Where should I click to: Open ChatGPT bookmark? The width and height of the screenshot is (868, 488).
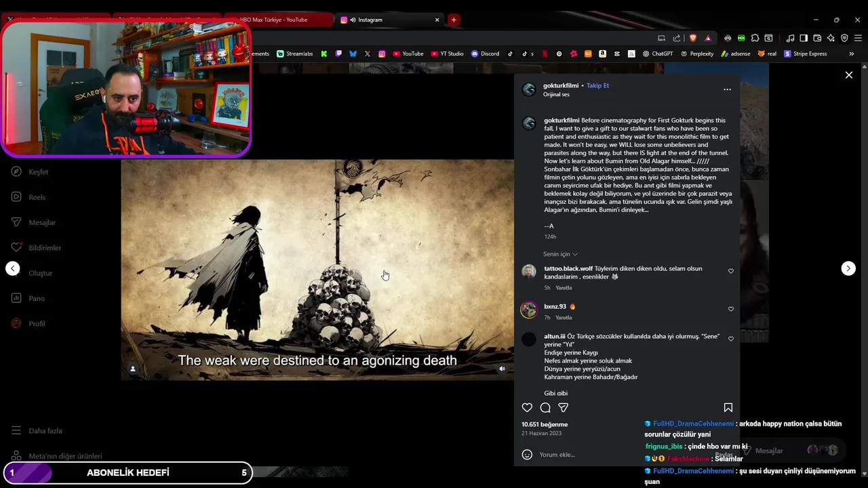[x=658, y=54]
